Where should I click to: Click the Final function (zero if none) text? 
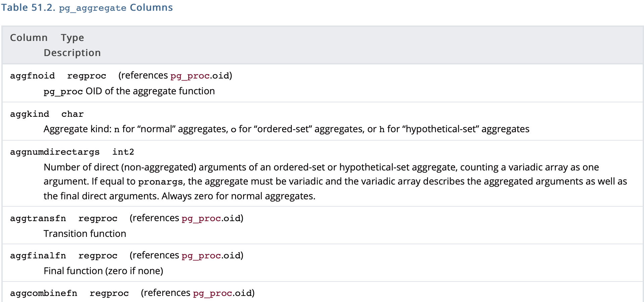tap(103, 271)
